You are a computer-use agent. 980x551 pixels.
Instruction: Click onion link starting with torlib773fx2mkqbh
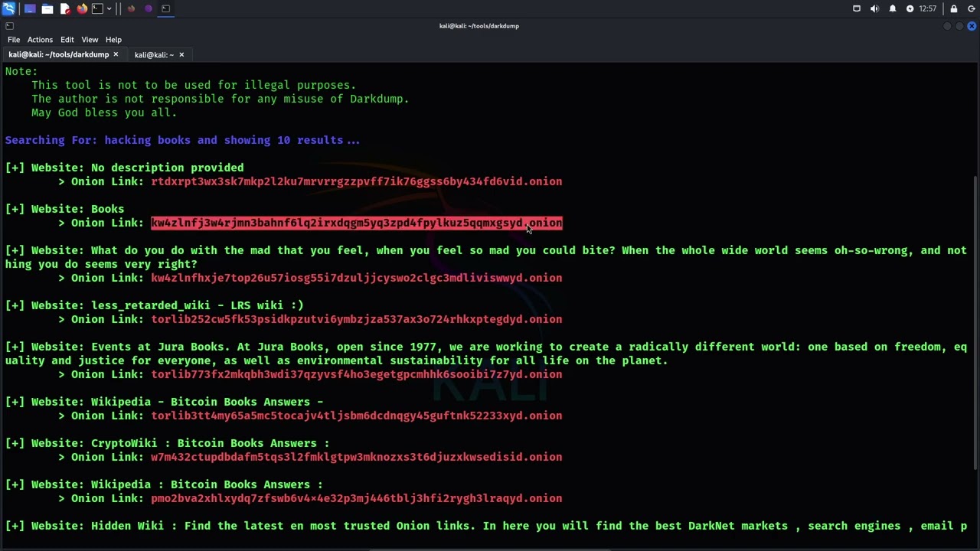point(356,374)
